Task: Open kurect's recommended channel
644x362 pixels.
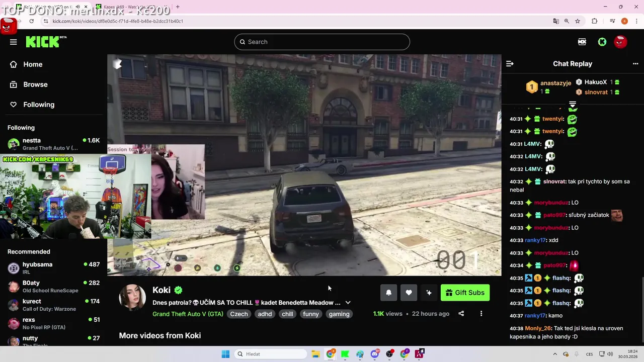Action: pos(53,305)
